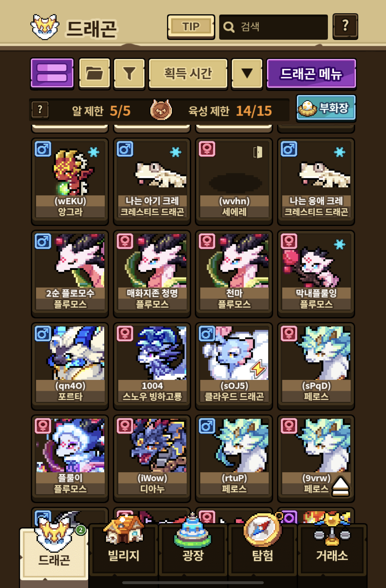The height and width of the screenshot is (588, 386).
Task: Click the 검색 search field
Action: coord(273,27)
